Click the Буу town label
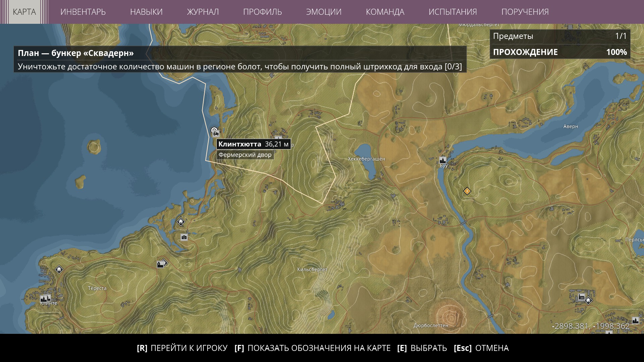Image resolution: width=644 pixels, height=362 pixels. tap(444, 166)
